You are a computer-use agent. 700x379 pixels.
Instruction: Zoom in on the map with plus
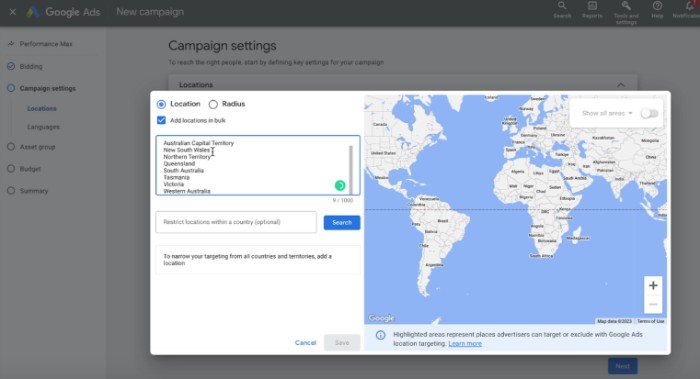click(653, 285)
